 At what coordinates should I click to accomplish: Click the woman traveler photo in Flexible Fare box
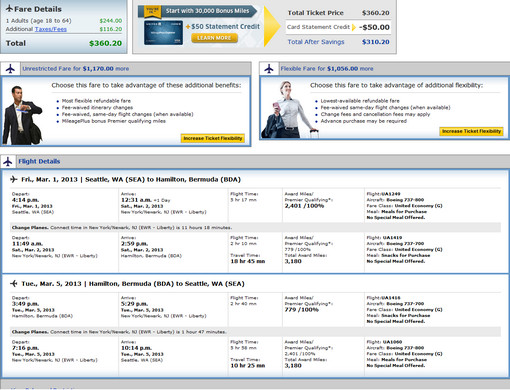289,109
